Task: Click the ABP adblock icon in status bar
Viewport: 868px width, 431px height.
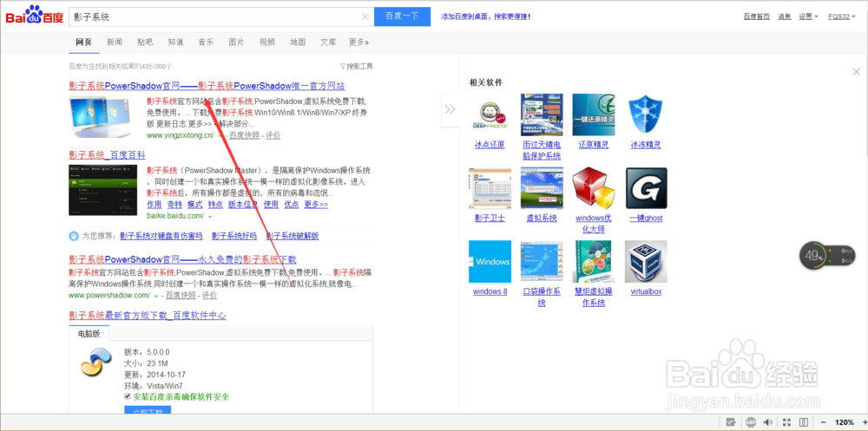Action: [x=751, y=422]
